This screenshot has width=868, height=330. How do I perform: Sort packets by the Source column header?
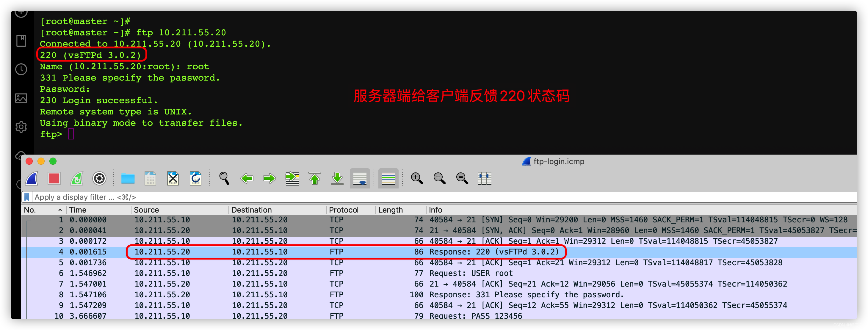click(180, 210)
